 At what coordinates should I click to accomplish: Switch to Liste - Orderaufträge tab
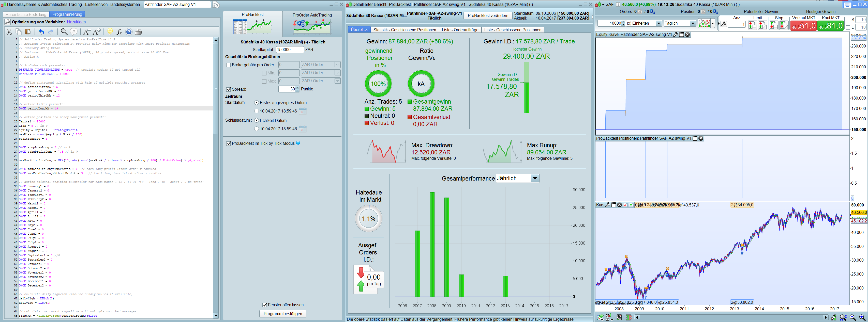click(460, 30)
